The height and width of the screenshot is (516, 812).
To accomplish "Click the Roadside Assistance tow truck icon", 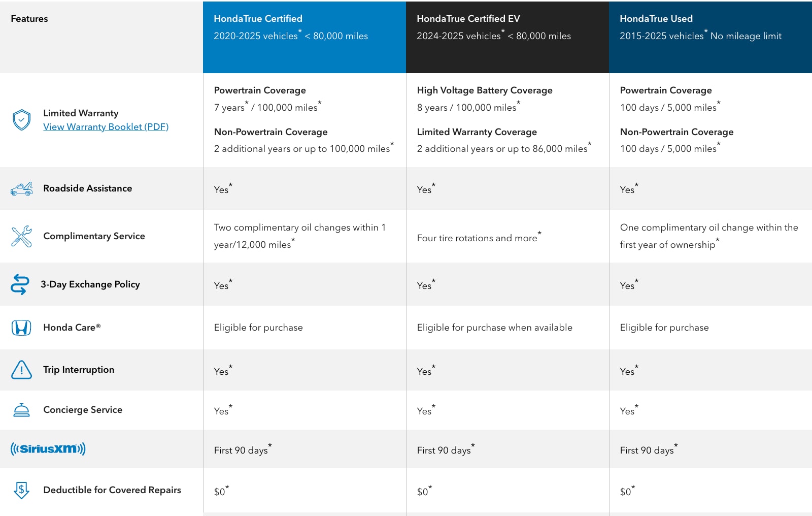I will tap(21, 189).
